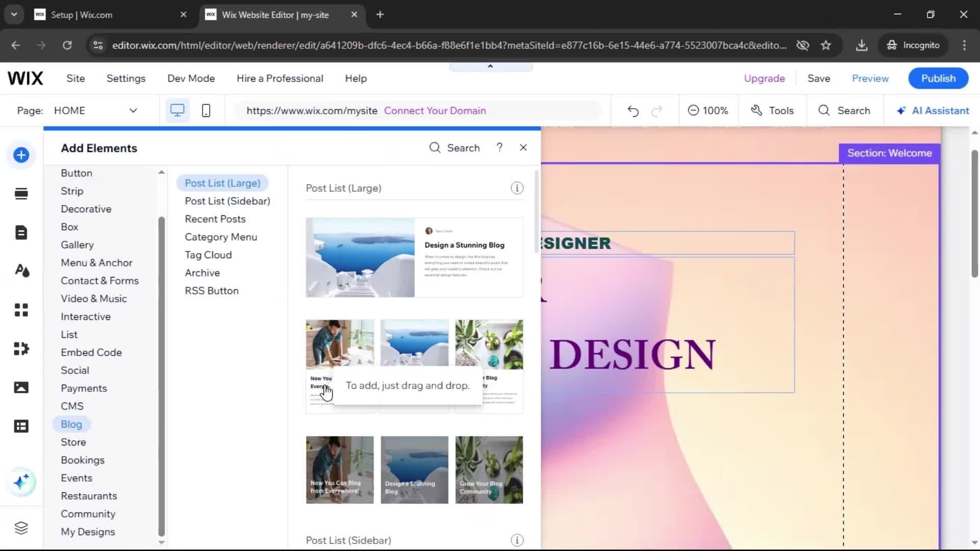Click the Undo arrow
This screenshot has height=551, width=980.
coord(633,111)
